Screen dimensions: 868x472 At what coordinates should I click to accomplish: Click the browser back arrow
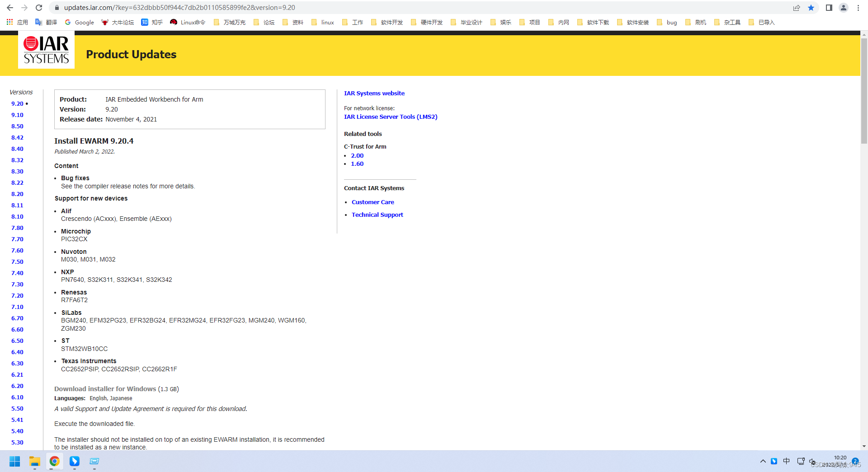[10, 8]
